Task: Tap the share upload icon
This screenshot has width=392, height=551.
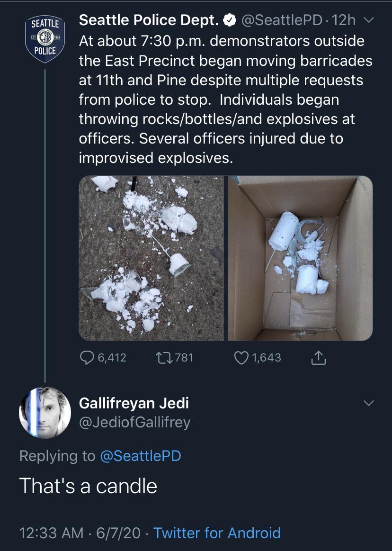Action: pos(319,358)
